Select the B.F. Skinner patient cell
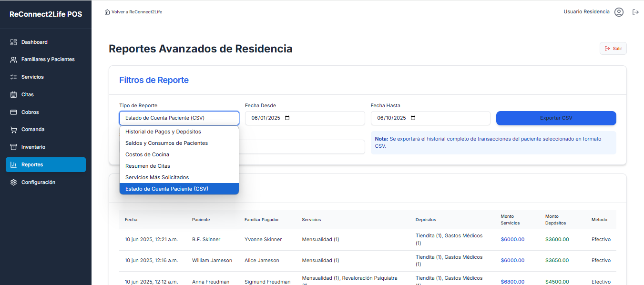Image resolution: width=644 pixels, height=285 pixels. (206, 239)
